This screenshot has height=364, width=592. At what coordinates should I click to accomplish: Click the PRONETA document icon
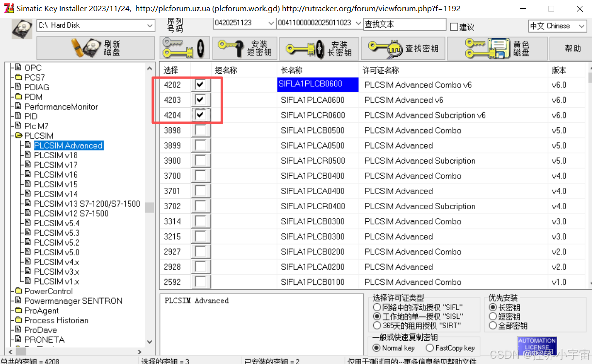click(x=18, y=340)
